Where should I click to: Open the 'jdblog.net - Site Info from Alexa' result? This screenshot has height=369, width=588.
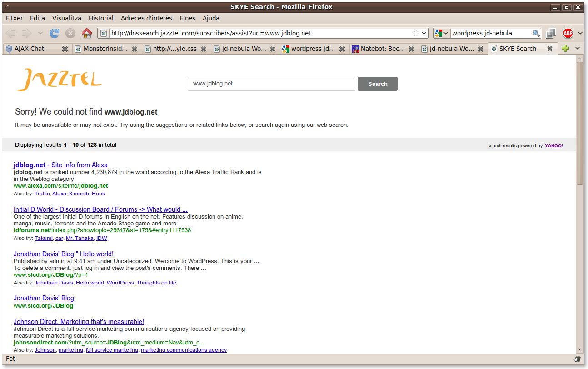click(x=60, y=165)
